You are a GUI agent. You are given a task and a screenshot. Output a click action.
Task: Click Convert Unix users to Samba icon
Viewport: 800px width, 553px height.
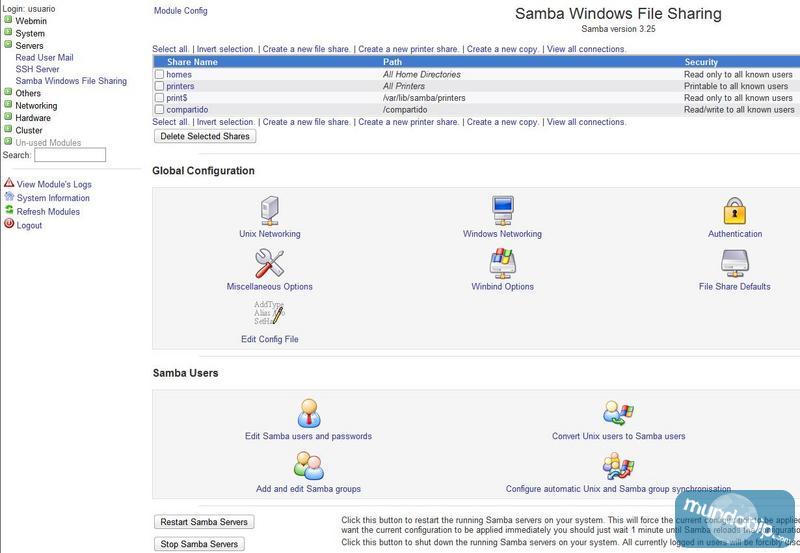618,413
